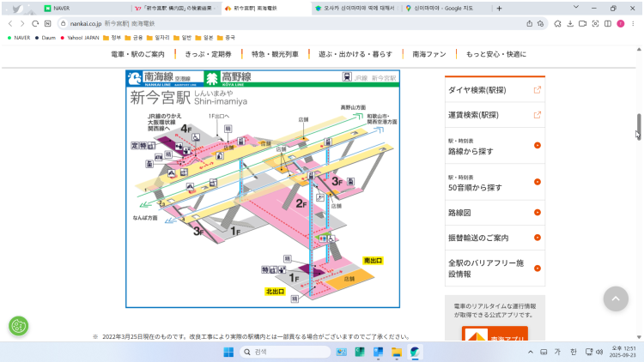
Task: Open the 路線図 link
Action: coord(495,213)
